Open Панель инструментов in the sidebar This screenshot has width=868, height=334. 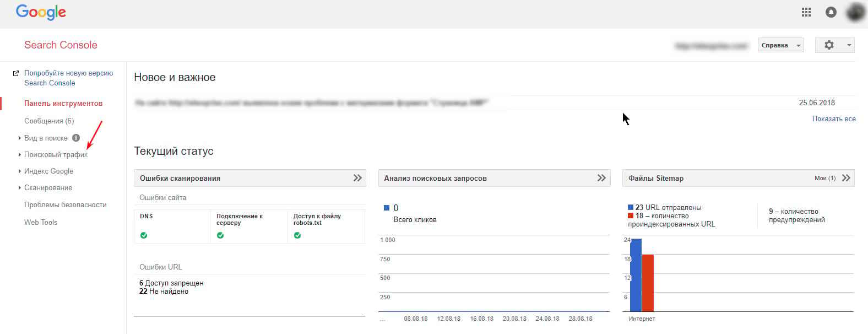pyautogui.click(x=63, y=103)
